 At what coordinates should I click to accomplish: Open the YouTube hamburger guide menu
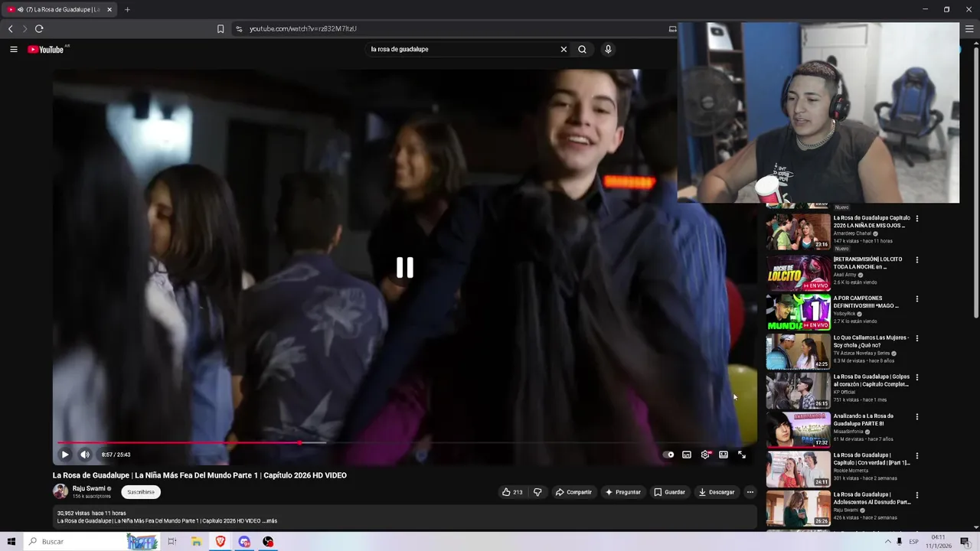coord(13,49)
